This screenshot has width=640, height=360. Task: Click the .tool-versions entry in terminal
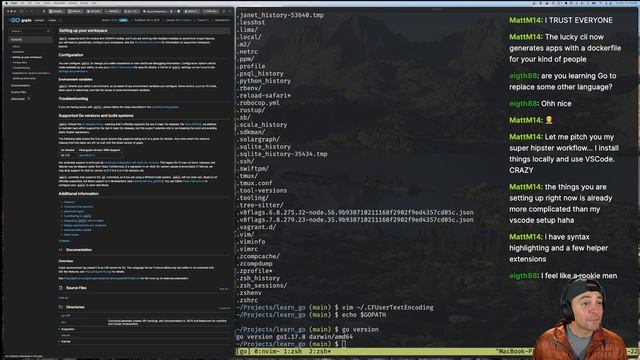tap(261, 191)
